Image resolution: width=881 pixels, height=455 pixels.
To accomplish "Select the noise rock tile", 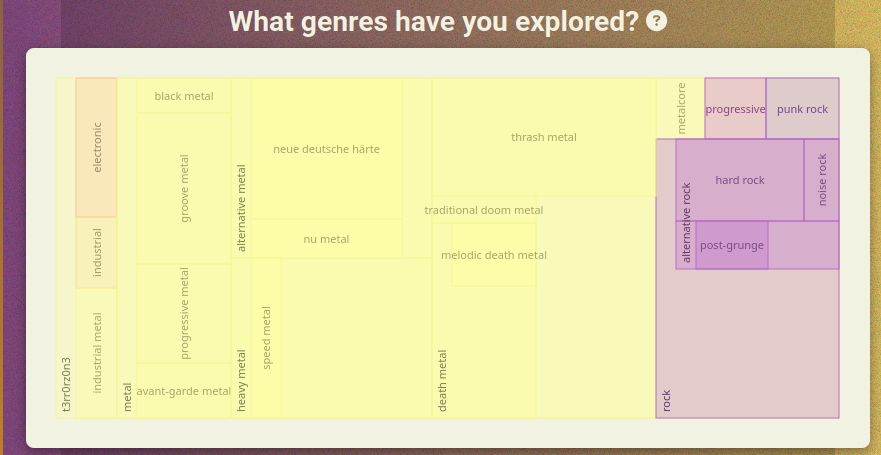I will tap(822, 180).
